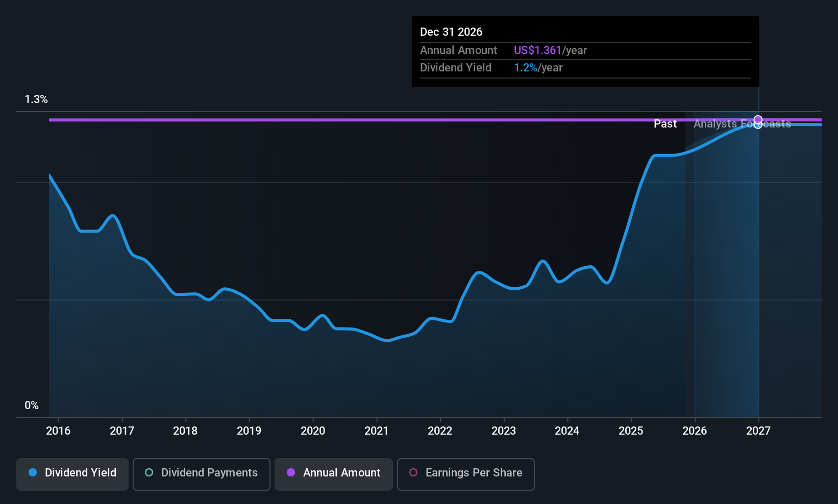Toggle the Dividend Yield series visibility
838x504 pixels.
[x=72, y=474]
